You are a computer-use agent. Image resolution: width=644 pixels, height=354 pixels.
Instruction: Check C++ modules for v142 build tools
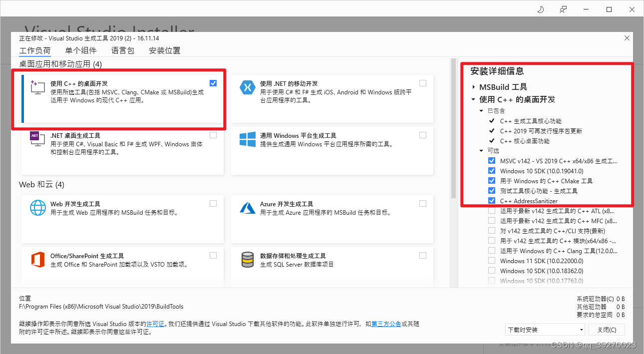pos(492,241)
